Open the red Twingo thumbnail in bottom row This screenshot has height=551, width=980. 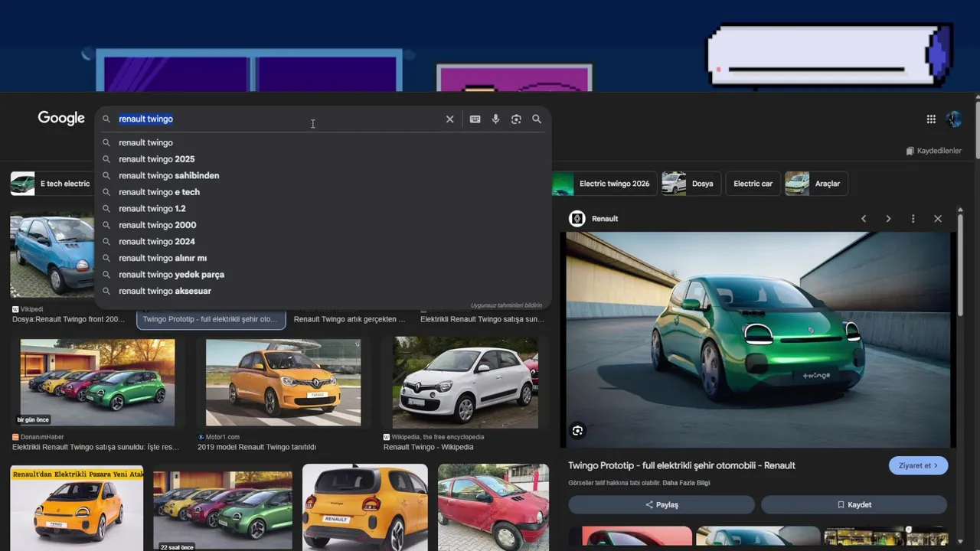(493, 507)
